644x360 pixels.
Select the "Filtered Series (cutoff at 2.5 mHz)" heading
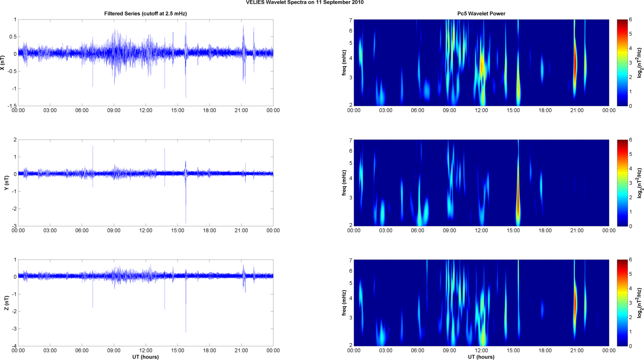[x=146, y=14]
